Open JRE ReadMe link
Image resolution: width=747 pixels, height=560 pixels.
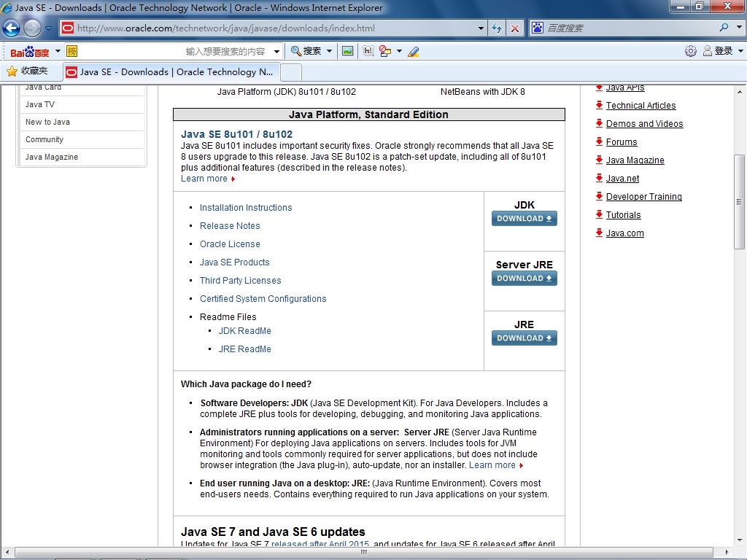(x=244, y=349)
